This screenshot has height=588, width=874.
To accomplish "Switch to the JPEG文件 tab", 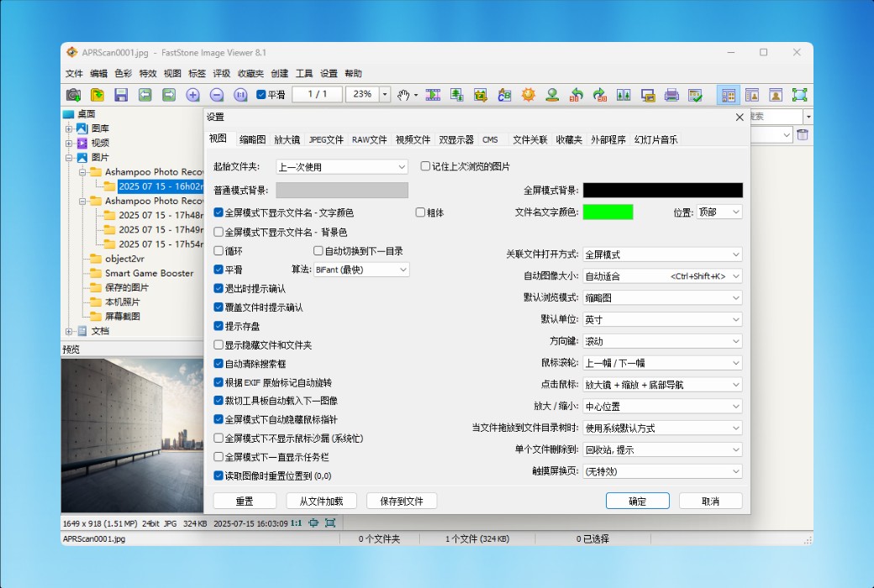I will click(326, 139).
